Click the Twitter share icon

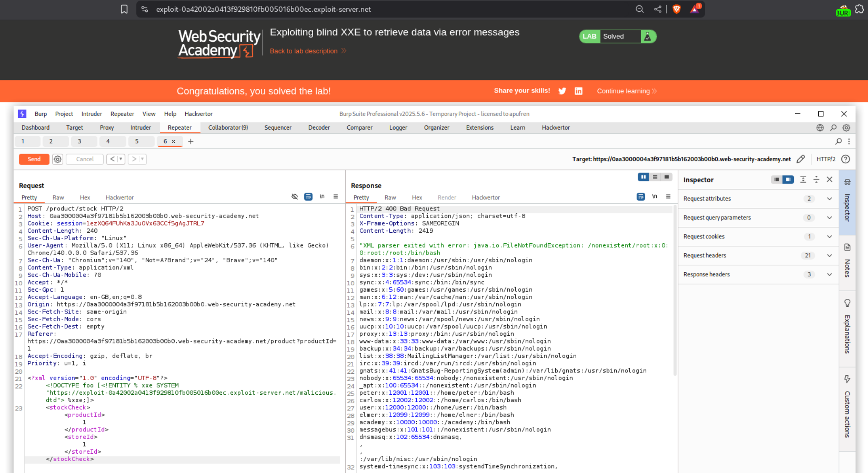pyautogui.click(x=562, y=91)
